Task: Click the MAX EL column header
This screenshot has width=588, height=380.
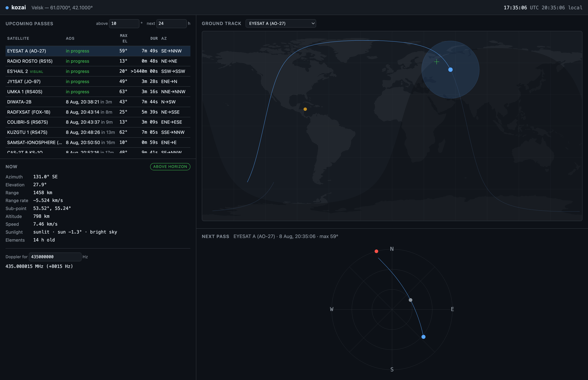Action: click(x=123, y=38)
